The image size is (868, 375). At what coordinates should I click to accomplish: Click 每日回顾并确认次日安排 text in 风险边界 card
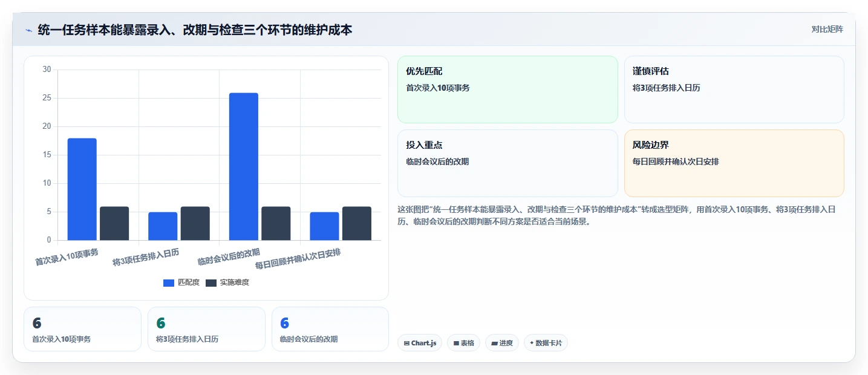coord(676,161)
